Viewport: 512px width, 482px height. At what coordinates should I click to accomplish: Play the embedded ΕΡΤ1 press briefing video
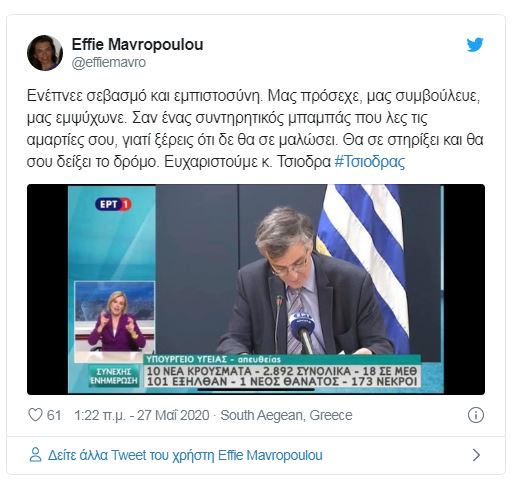point(256,289)
